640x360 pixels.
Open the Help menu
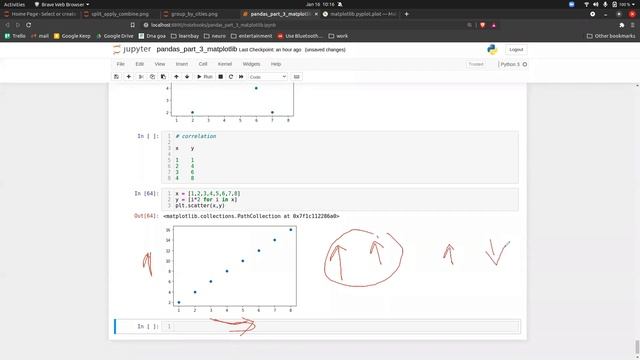tap(276, 64)
